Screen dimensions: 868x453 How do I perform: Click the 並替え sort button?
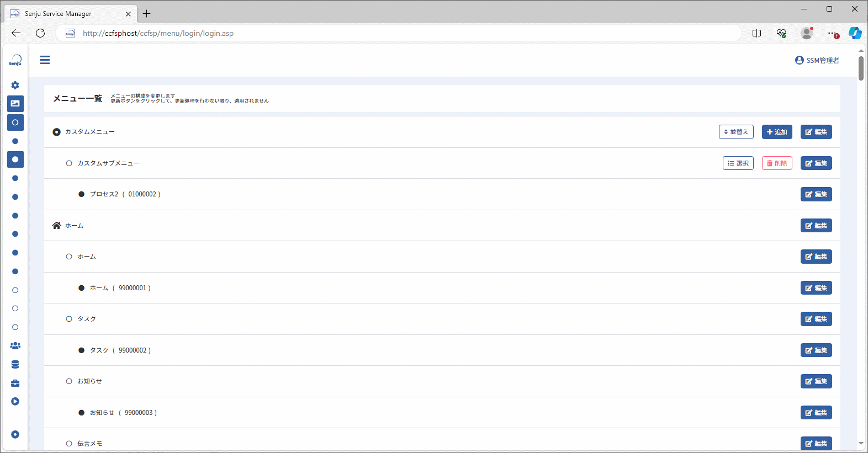(x=736, y=132)
